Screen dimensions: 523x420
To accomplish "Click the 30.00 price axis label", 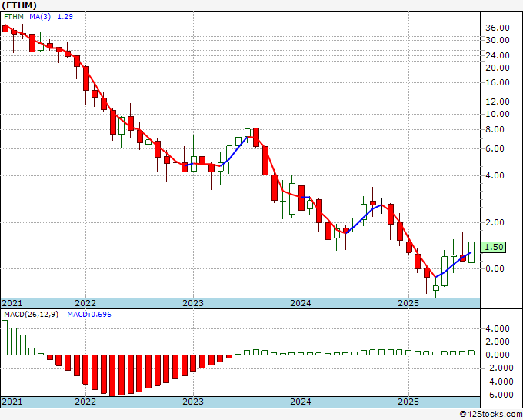I will pos(498,40).
